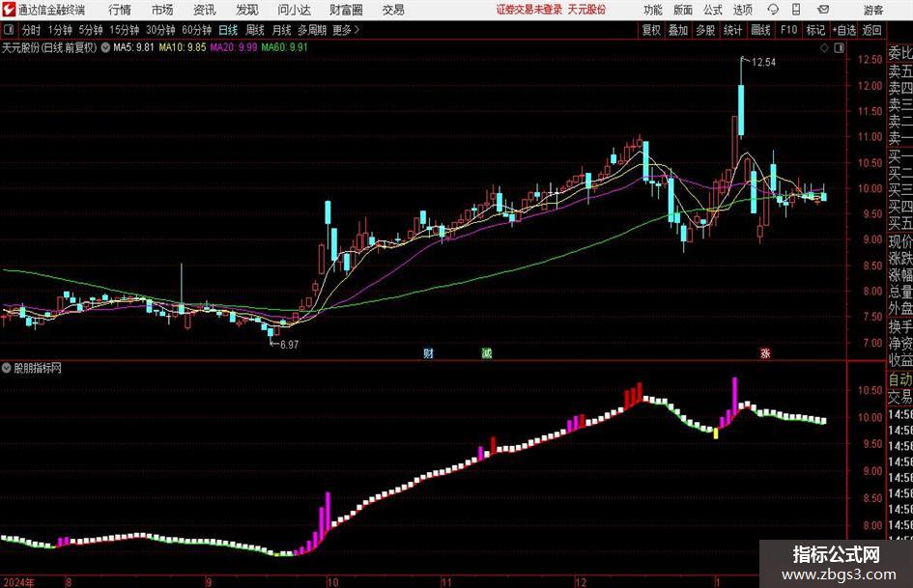
Task: Click the 多股 multi-stock button
Action: coord(705,30)
